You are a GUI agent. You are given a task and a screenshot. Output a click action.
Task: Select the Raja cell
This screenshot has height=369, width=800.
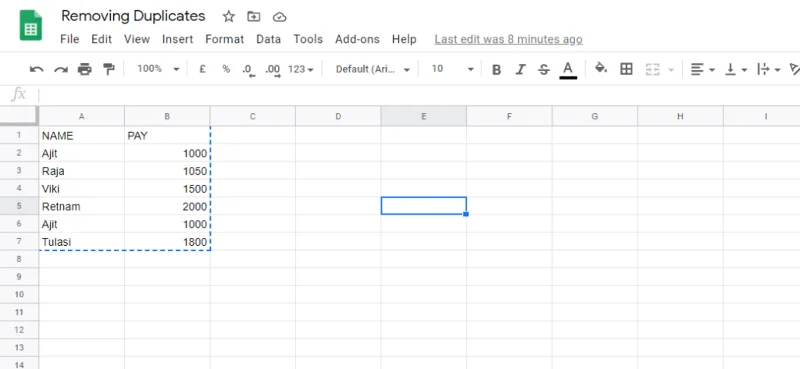(82, 171)
